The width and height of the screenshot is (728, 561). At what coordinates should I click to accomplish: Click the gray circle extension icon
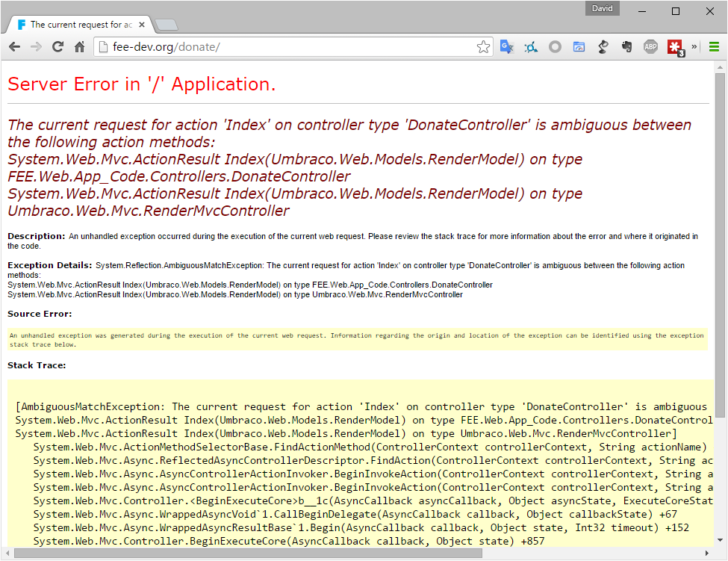tap(555, 47)
